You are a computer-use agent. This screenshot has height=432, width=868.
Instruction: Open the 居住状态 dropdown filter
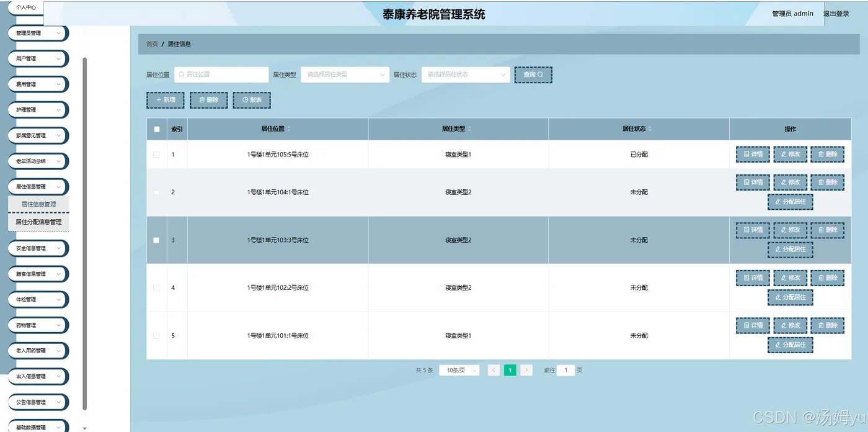point(466,74)
